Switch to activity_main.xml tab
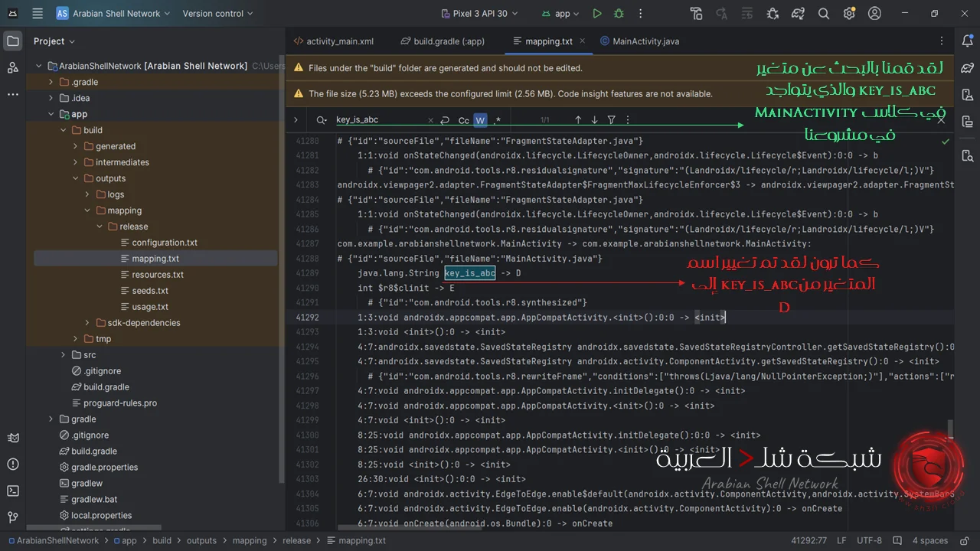 pos(334,41)
